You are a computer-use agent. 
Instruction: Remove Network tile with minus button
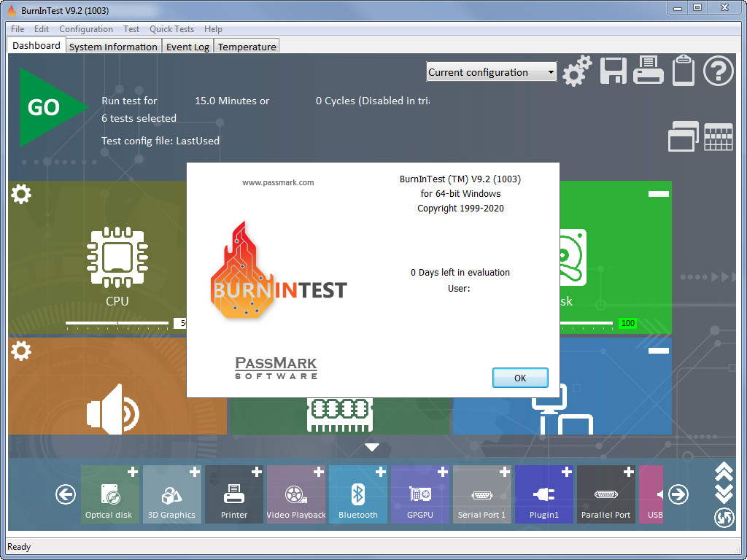coord(659,351)
